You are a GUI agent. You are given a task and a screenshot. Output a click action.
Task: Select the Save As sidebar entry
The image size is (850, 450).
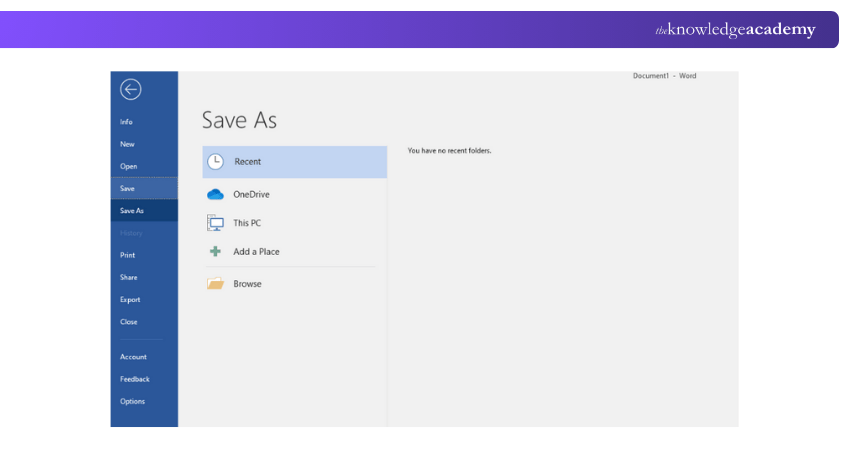[x=144, y=210]
